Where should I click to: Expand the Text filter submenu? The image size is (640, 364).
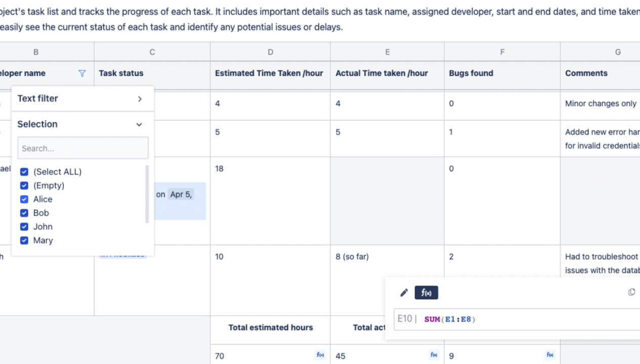pyautogui.click(x=140, y=99)
